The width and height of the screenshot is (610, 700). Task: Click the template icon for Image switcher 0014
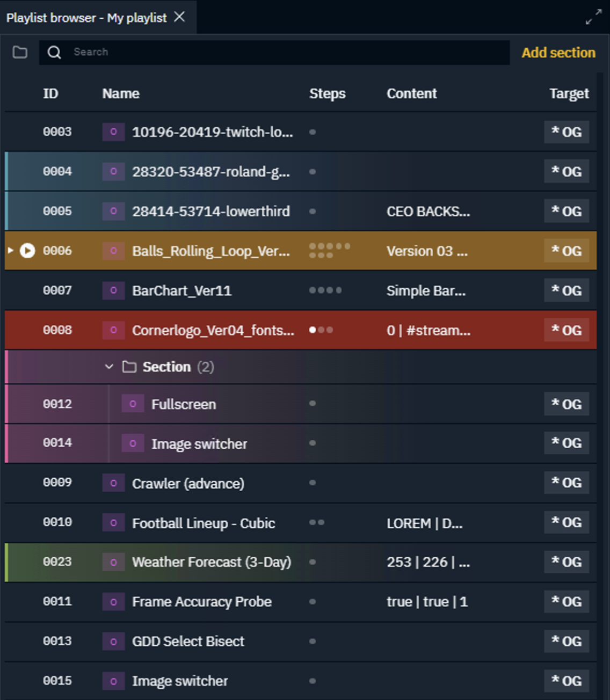pos(133,443)
